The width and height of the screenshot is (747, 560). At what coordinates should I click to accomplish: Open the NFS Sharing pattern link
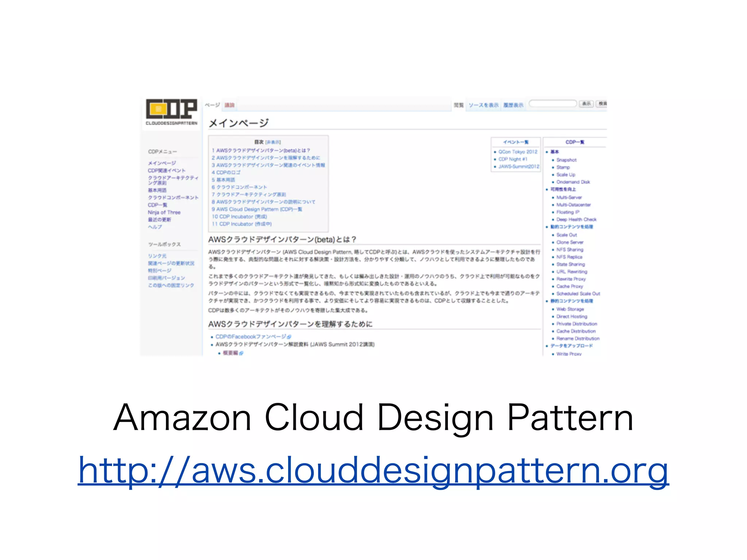pyautogui.click(x=570, y=249)
